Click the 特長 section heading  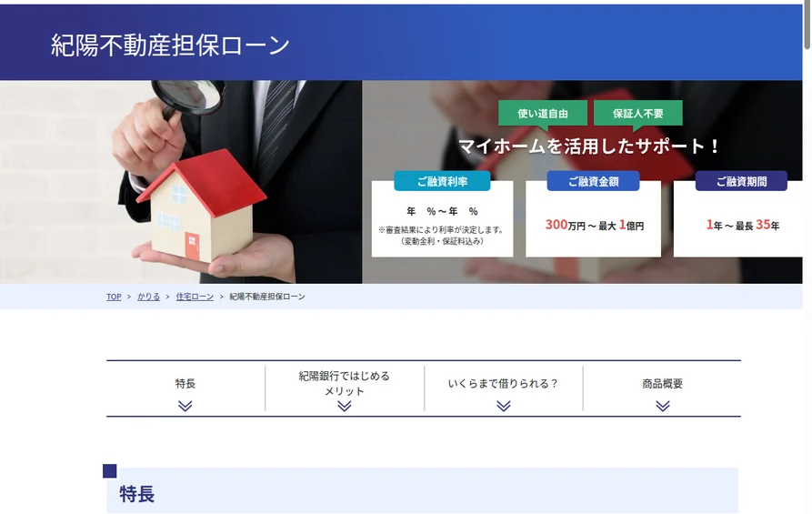tap(137, 494)
